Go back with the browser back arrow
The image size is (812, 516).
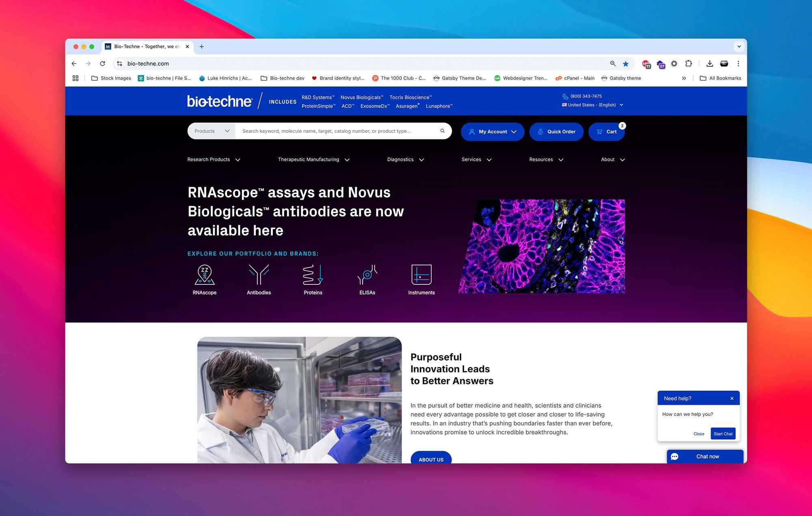(x=74, y=64)
